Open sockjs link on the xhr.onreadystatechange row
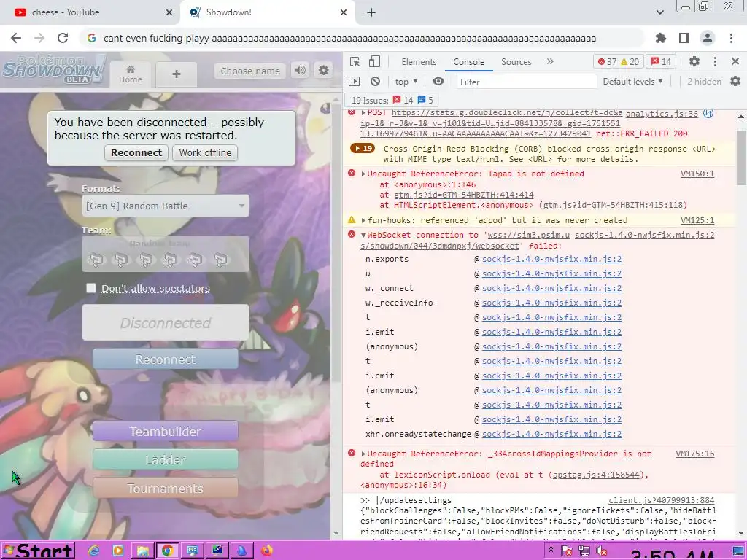Image resolution: width=747 pixels, height=560 pixels. (x=551, y=435)
